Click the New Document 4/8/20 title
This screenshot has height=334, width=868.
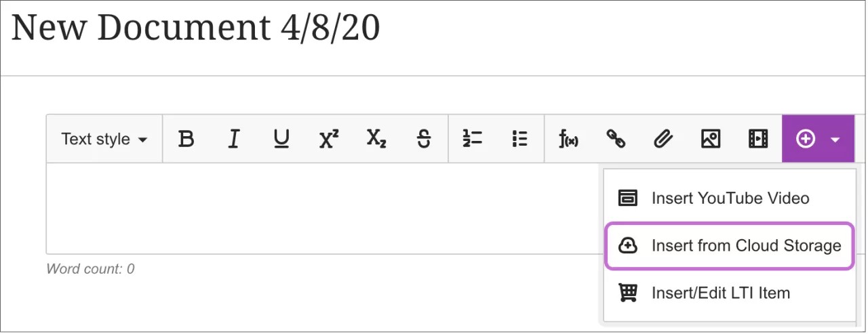(x=195, y=28)
